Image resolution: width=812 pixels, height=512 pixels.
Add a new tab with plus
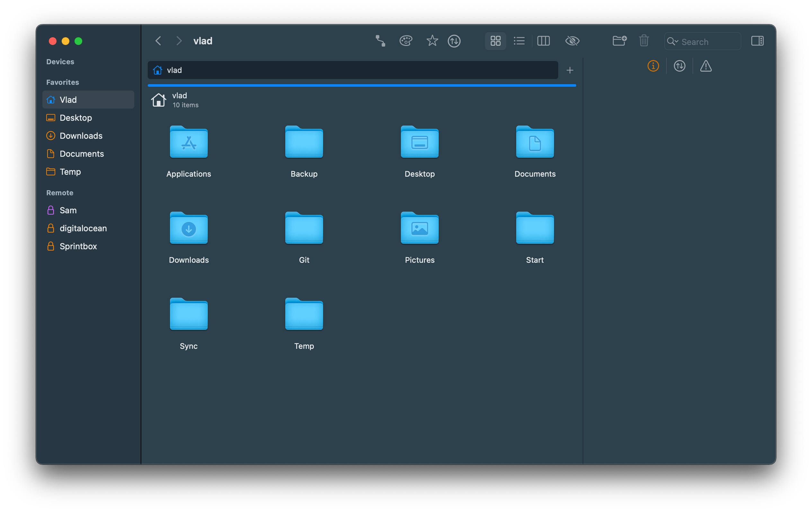569,70
